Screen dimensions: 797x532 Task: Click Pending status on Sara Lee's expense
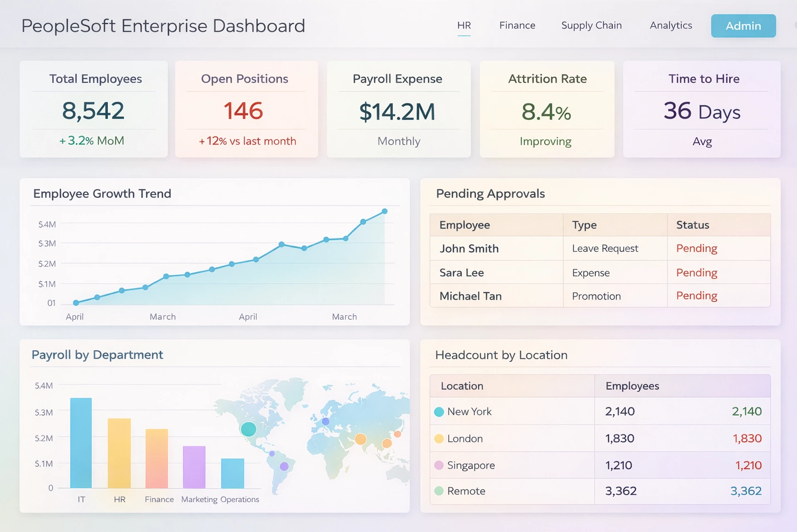[696, 272]
